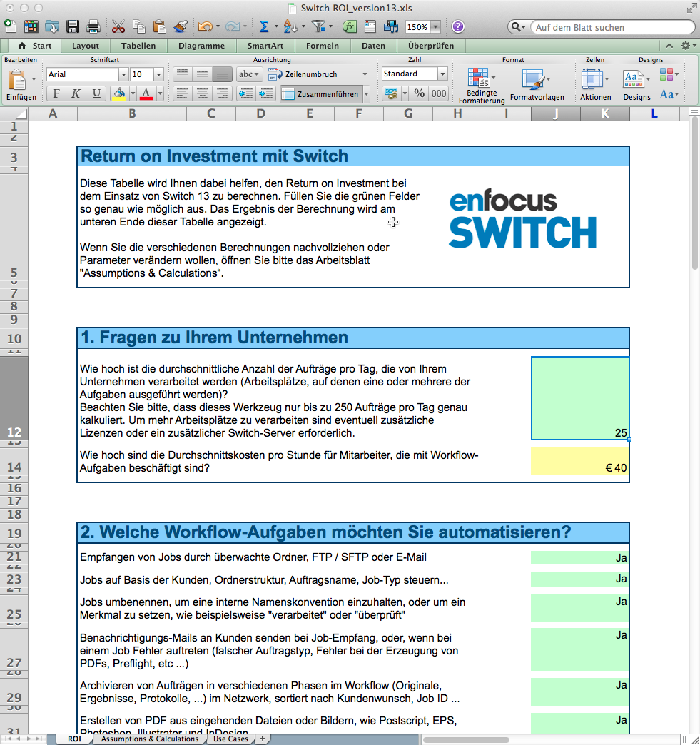Click the Print icon in the toolbar
This screenshot has width=700, height=745.
pos(93,26)
